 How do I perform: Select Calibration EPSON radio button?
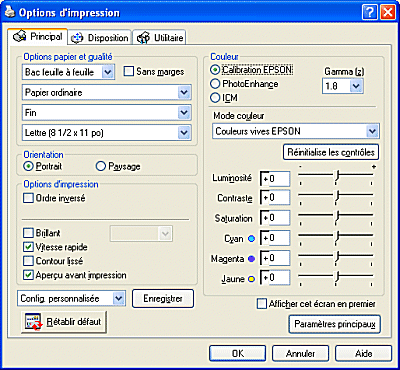pyautogui.click(x=215, y=70)
